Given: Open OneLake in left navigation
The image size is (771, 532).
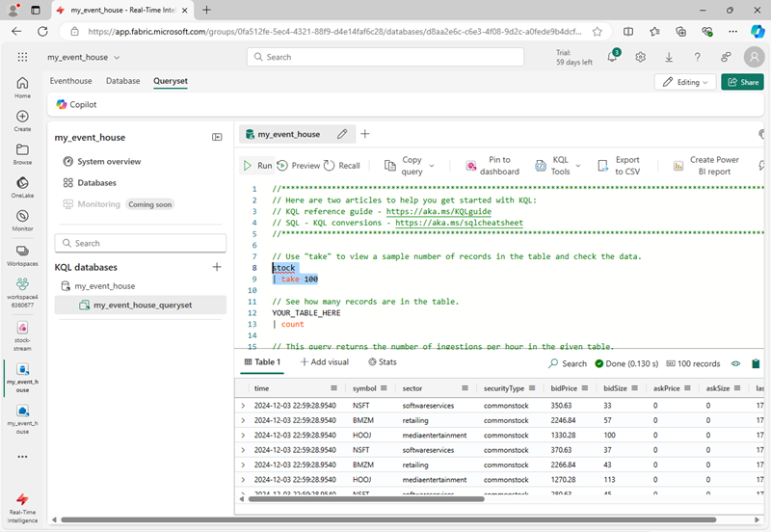Looking at the screenshot, I should (x=22, y=187).
